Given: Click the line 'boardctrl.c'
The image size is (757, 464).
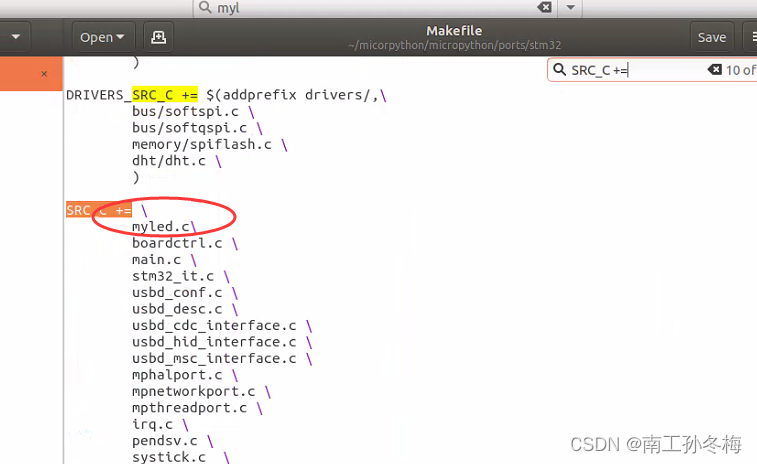Looking at the screenshot, I should click(x=177, y=243).
